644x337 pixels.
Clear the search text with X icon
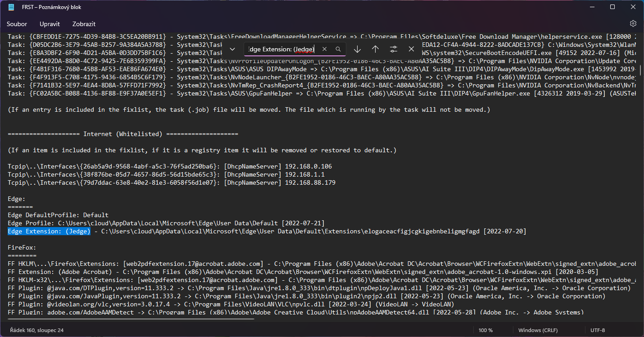pyautogui.click(x=324, y=49)
